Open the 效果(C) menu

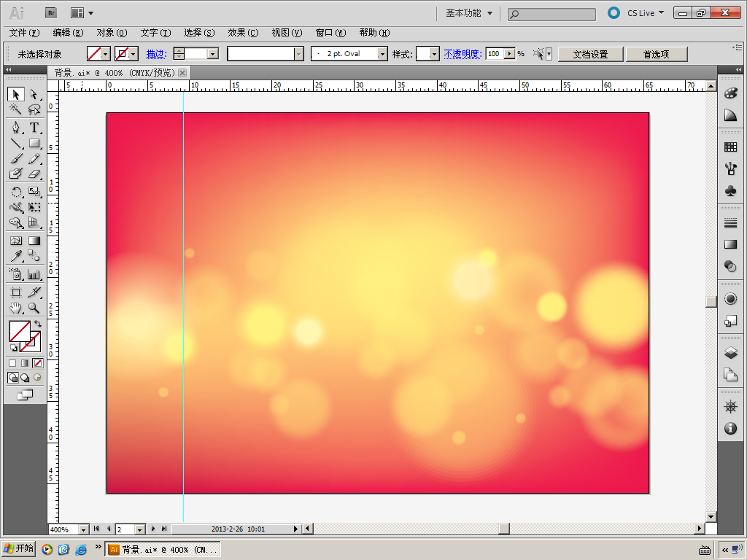pyautogui.click(x=243, y=32)
